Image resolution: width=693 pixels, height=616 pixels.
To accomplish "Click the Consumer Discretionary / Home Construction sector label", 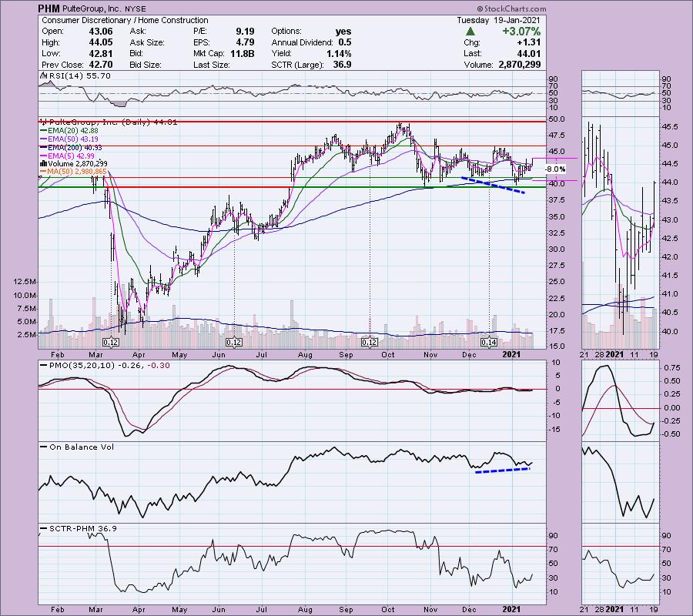I will [x=125, y=20].
